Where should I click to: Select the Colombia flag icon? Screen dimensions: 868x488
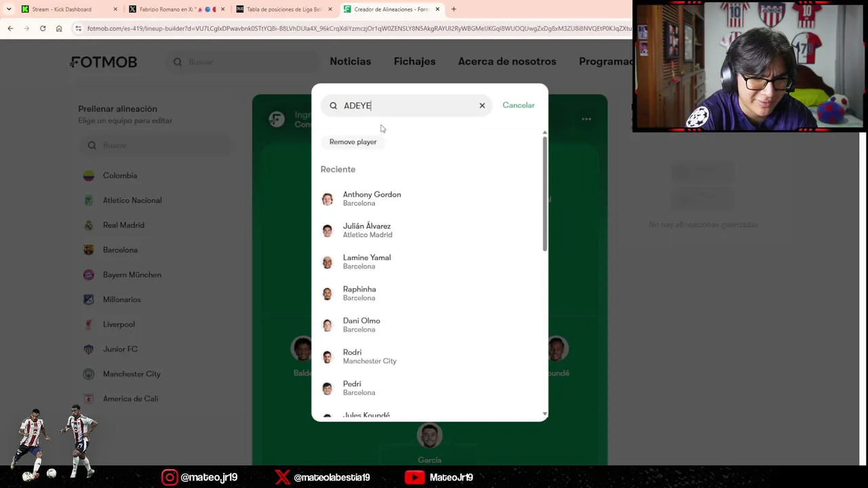(88, 176)
